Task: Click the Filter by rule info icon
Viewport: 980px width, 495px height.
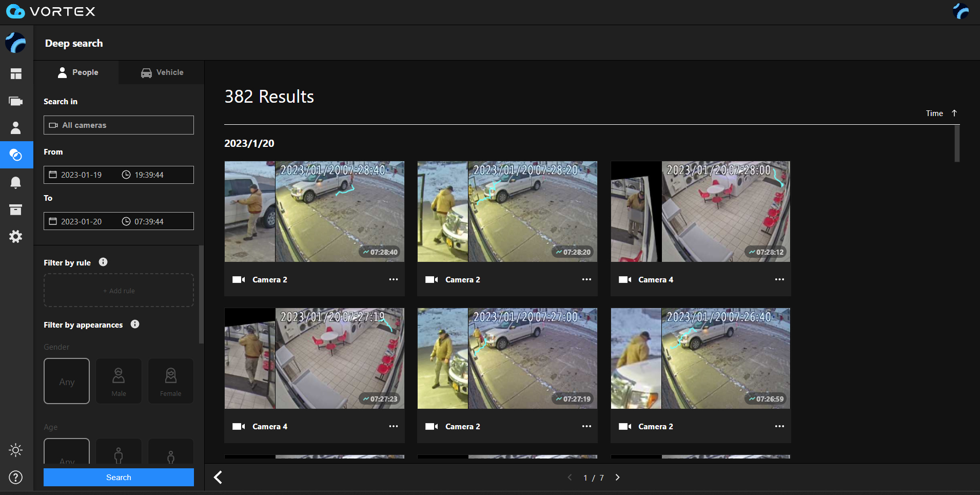Action: pyautogui.click(x=103, y=262)
